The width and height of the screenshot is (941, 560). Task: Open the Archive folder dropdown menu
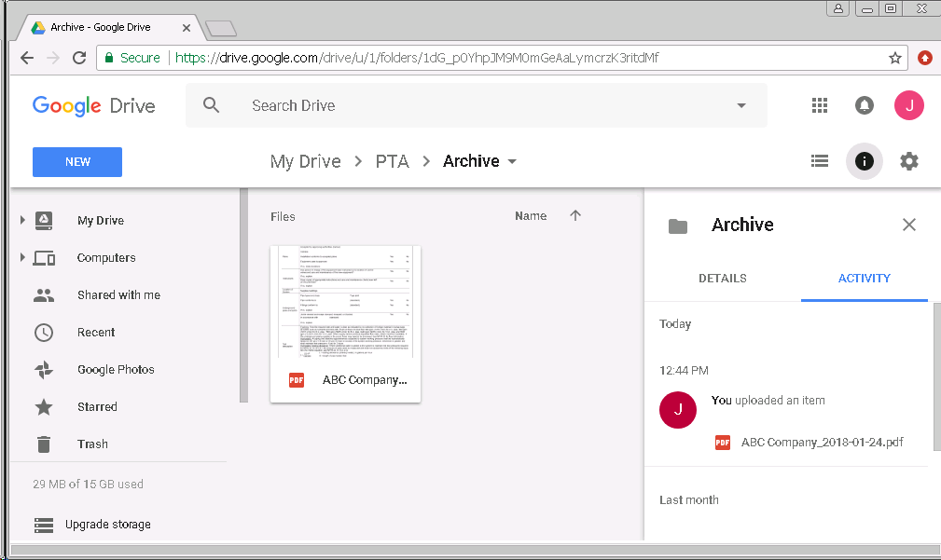[511, 160]
